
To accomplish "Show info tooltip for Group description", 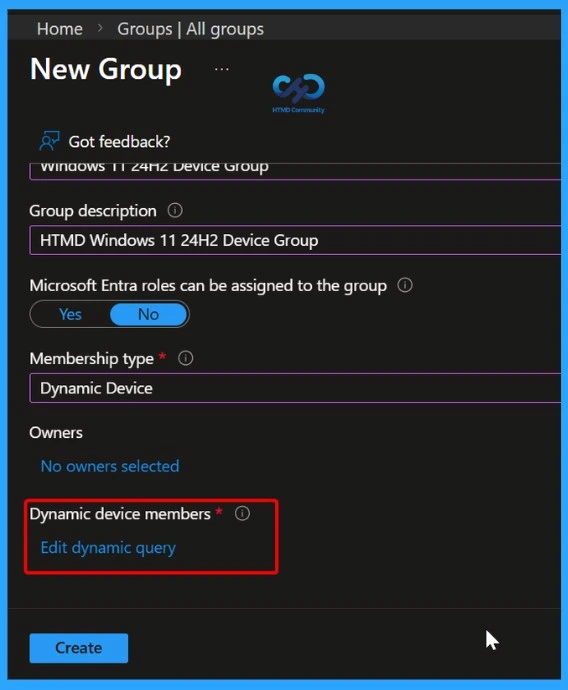I will [x=175, y=210].
